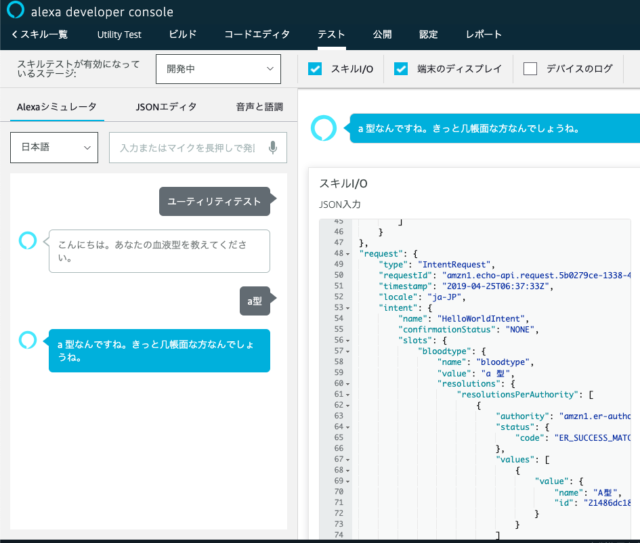Click the こんにちは greeting response bubble
This screenshot has width=640, height=543.
point(159,251)
